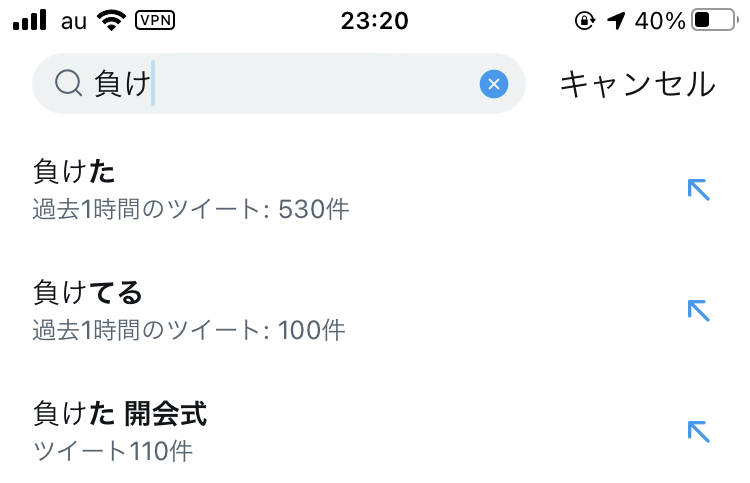Tap the ツイート110件 subtitle text
The image size is (750, 483).
(112, 451)
